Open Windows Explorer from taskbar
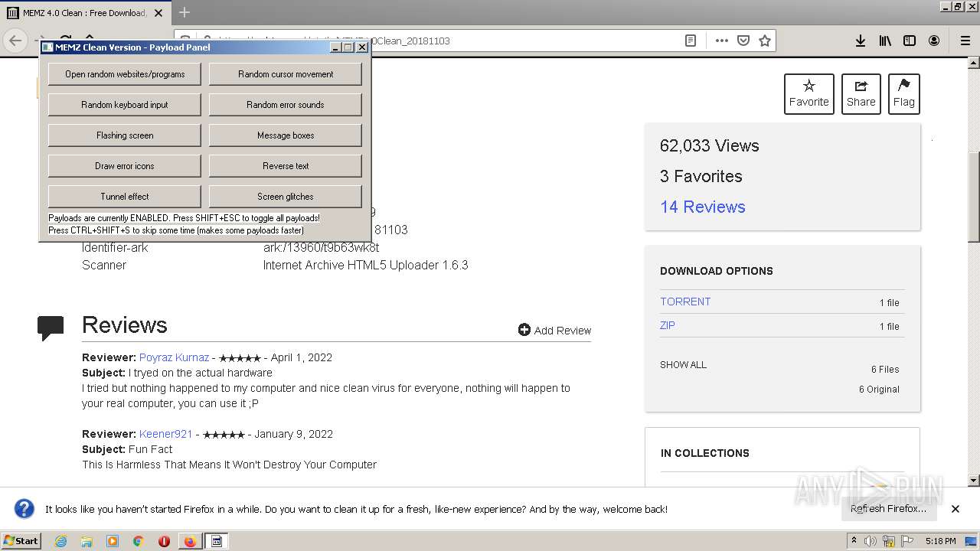Screen dimensions: 980x551 point(87,541)
